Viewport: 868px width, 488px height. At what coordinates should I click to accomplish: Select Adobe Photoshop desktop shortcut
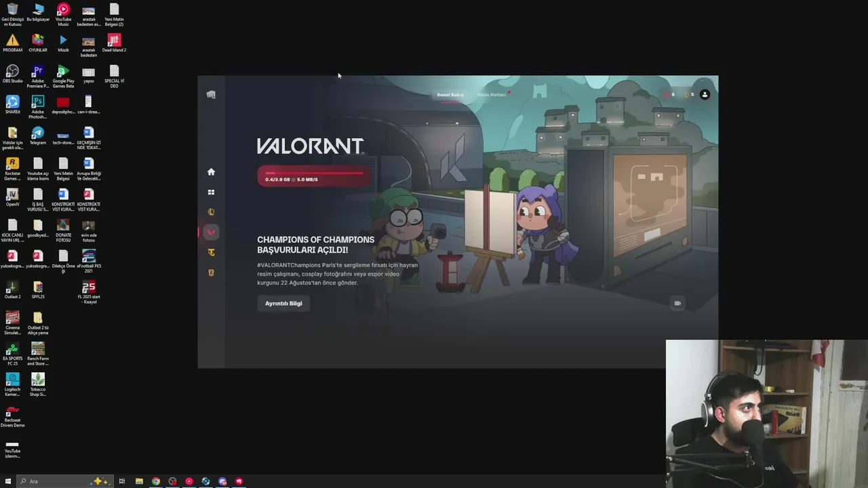(38, 108)
